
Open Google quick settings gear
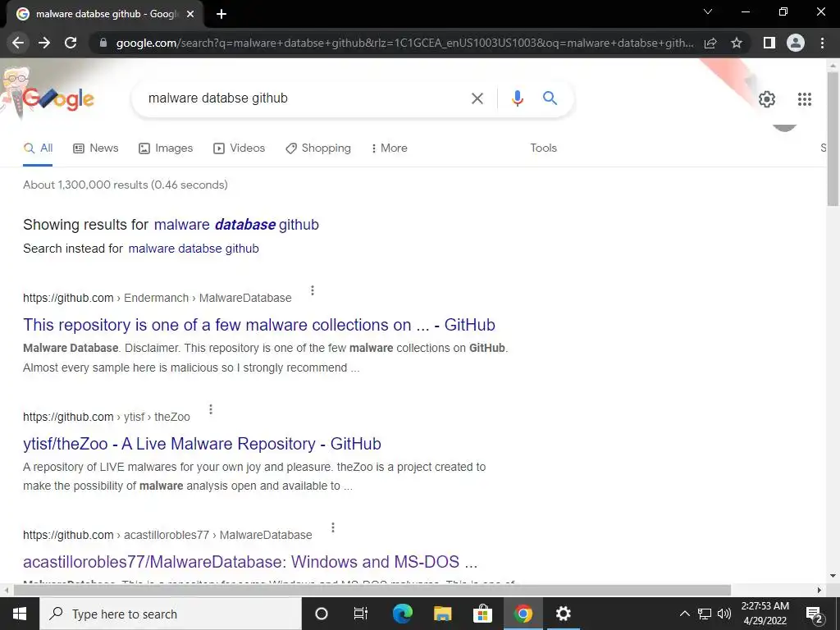767,99
